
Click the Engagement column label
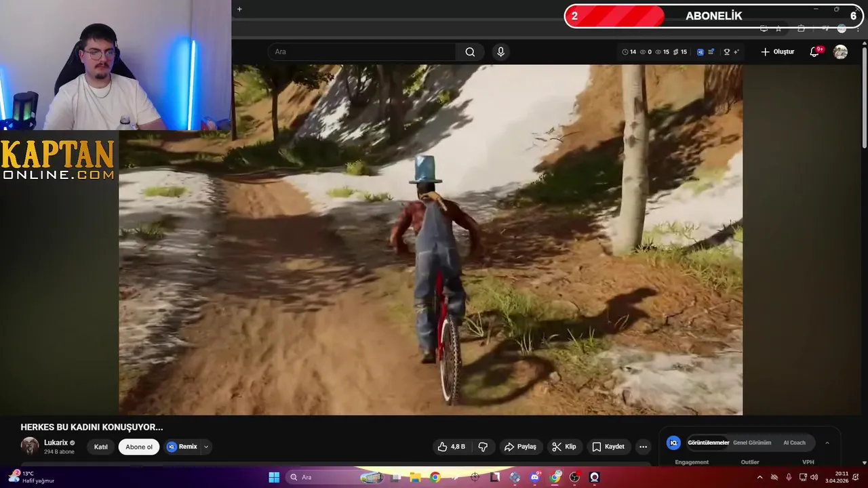(x=692, y=462)
